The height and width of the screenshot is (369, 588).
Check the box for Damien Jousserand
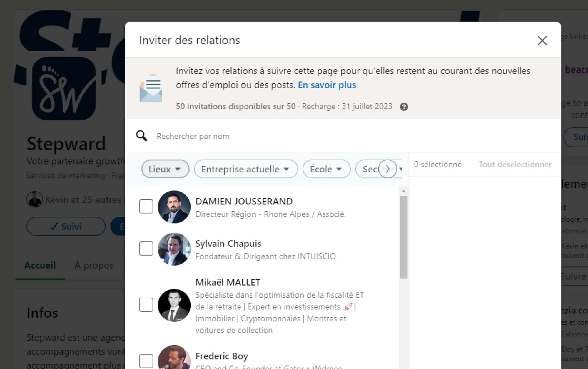tap(146, 206)
